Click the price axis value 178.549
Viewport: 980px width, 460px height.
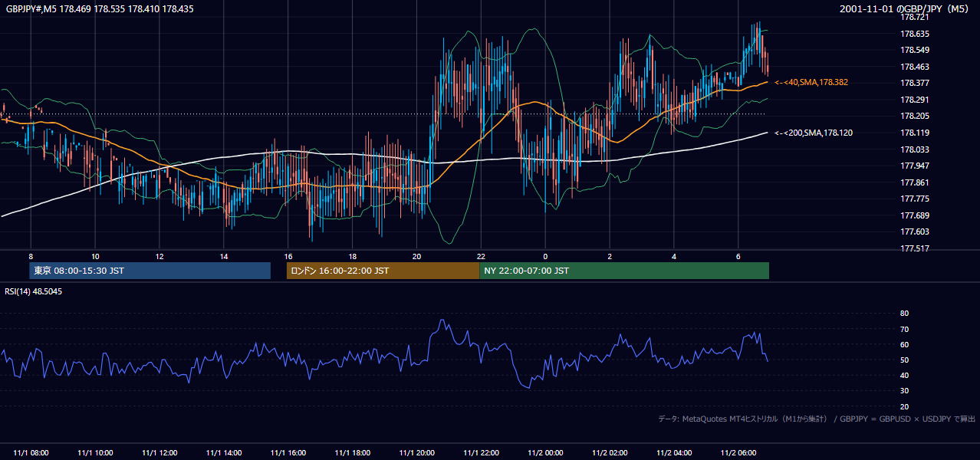(914, 50)
